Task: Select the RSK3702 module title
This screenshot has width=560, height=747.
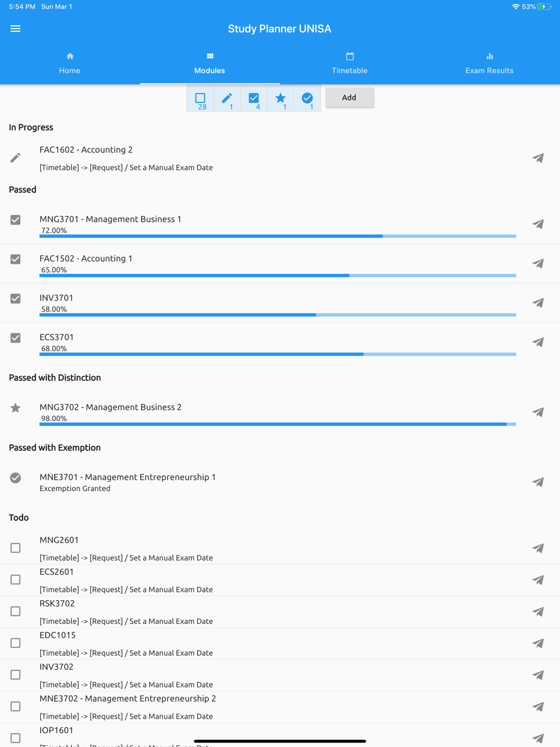Action: tap(57, 603)
